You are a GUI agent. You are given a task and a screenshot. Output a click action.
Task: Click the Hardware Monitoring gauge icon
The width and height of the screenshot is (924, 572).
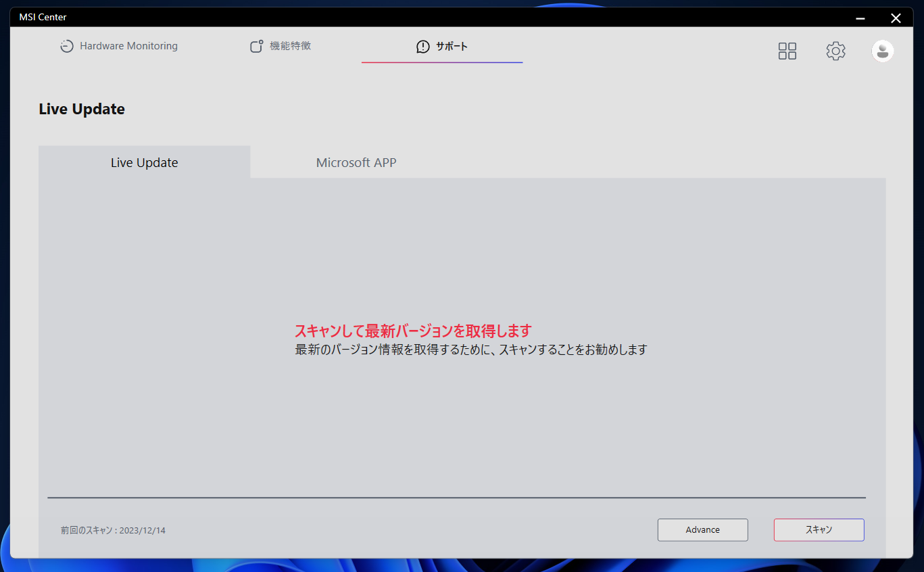[66, 47]
